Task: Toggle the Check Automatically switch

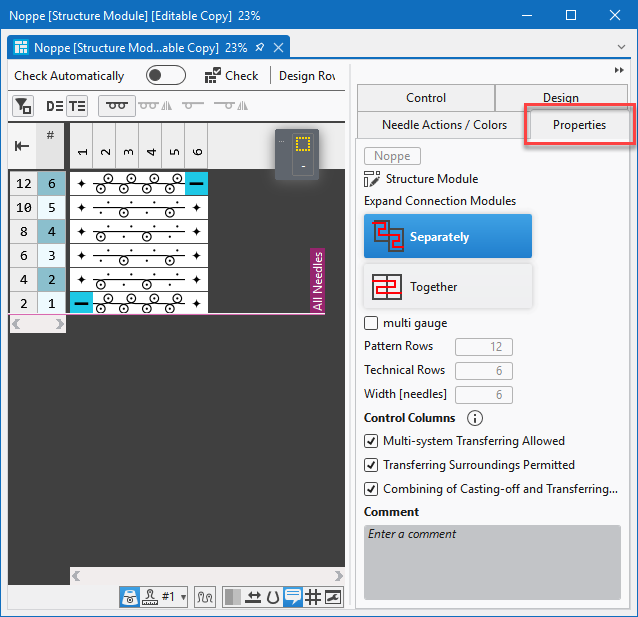Action: click(x=166, y=76)
